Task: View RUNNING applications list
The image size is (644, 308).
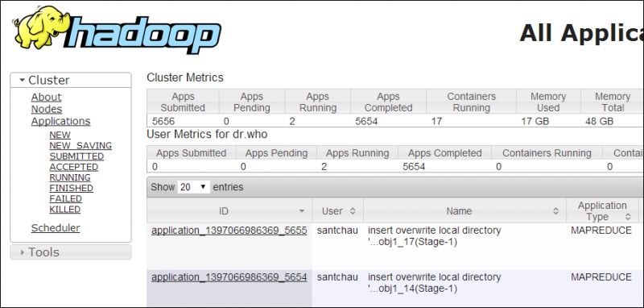Action: pyautogui.click(x=70, y=177)
